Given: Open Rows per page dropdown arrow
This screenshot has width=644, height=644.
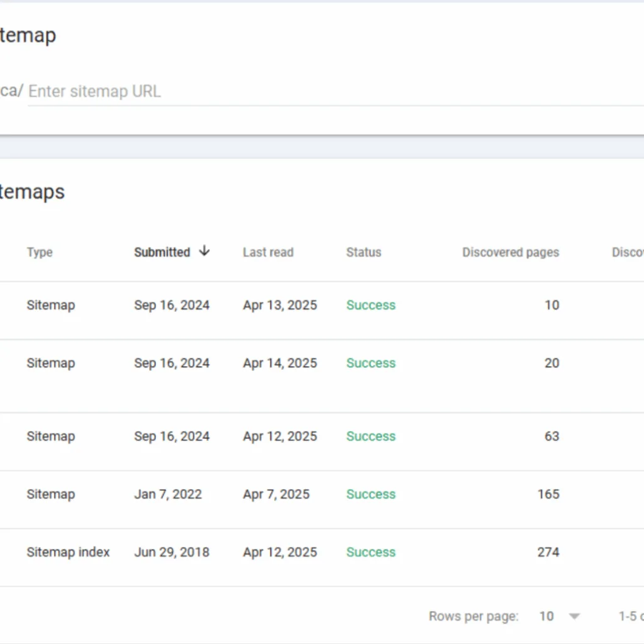Looking at the screenshot, I should point(574,616).
